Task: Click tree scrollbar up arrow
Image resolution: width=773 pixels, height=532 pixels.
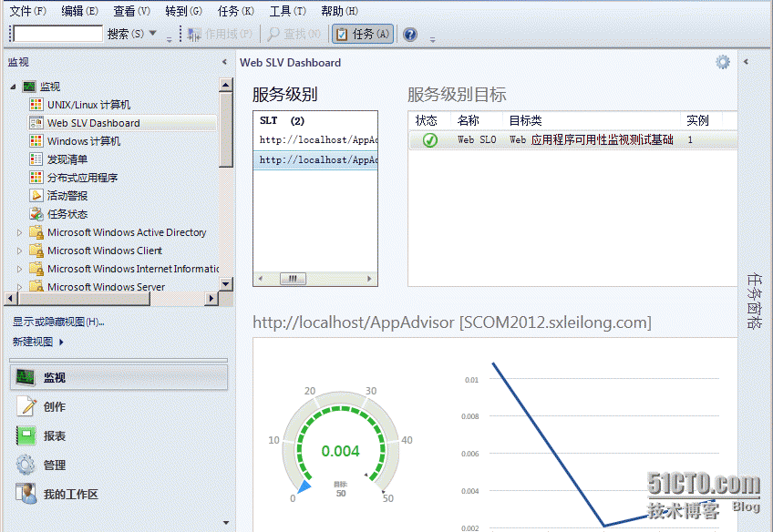Action: tap(226, 85)
